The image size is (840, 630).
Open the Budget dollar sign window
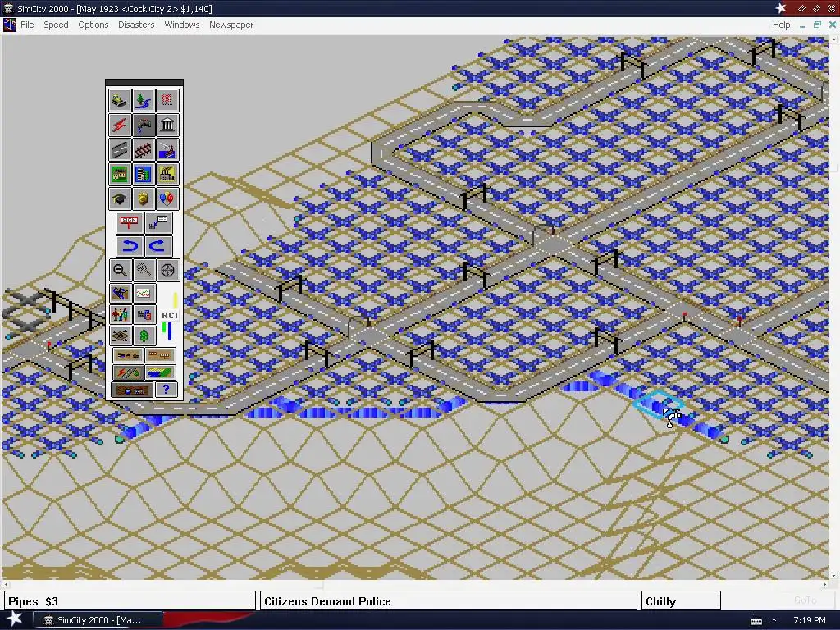pyautogui.click(x=144, y=336)
